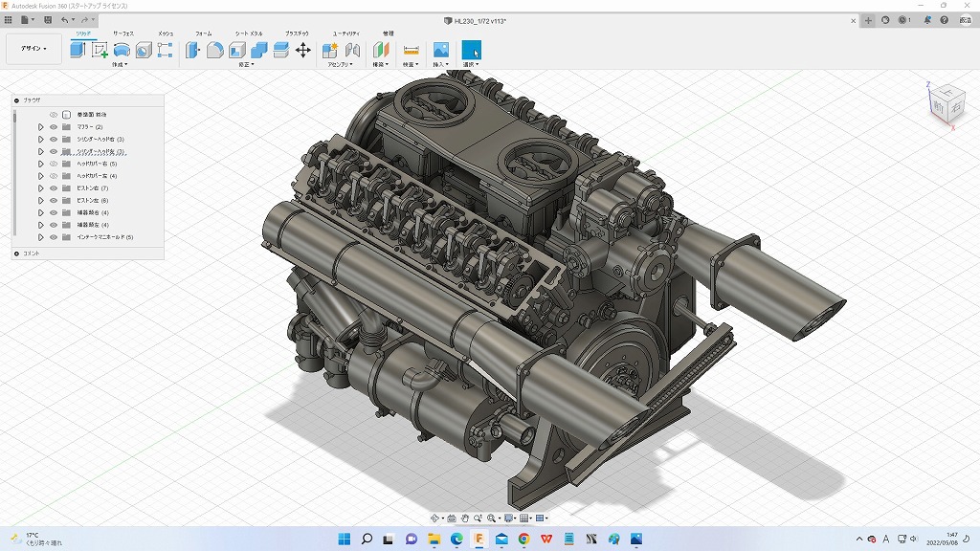The image size is (980, 551).
Task: Hide the マフラー folder via eye icon
Action: pos(54,126)
